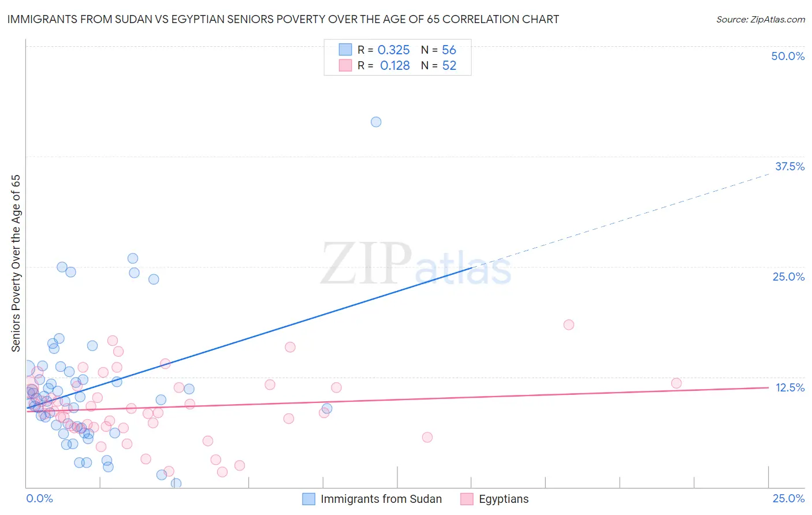Select the Egyptians legend label

point(504,499)
